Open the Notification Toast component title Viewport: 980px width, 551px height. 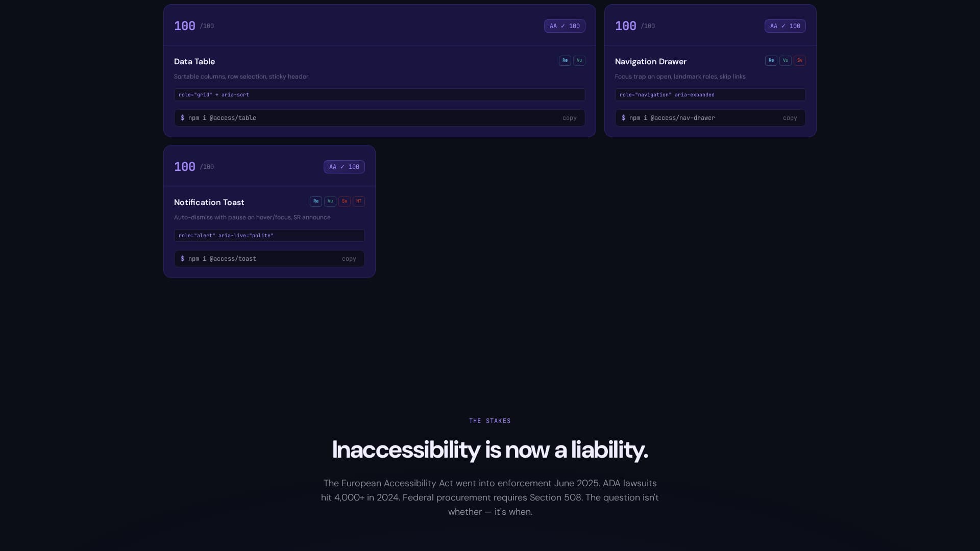(209, 203)
